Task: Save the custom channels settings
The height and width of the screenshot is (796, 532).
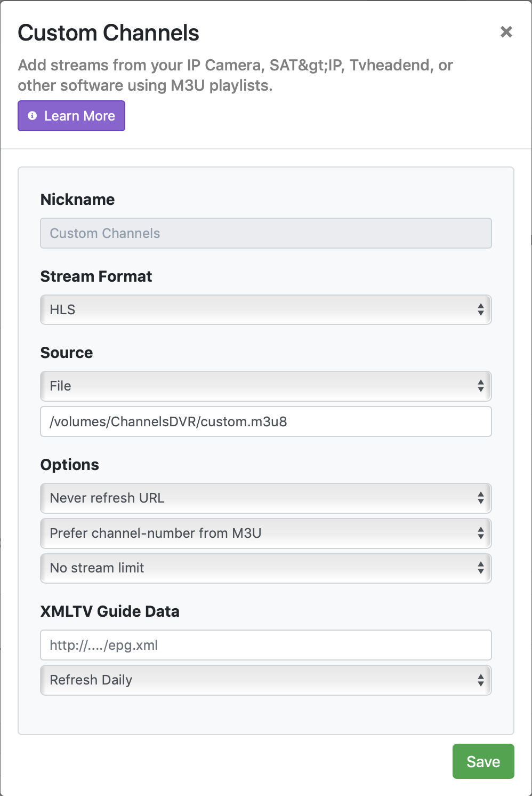Action: click(483, 761)
